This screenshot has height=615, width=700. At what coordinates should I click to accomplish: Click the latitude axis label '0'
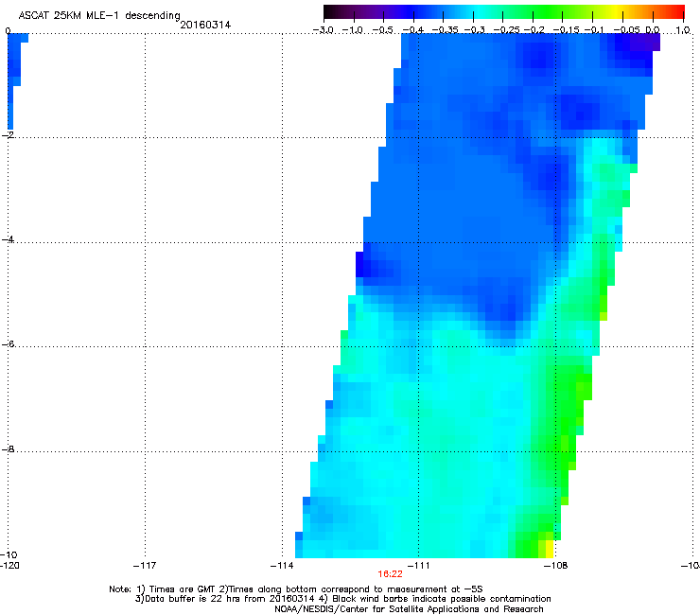[8, 31]
